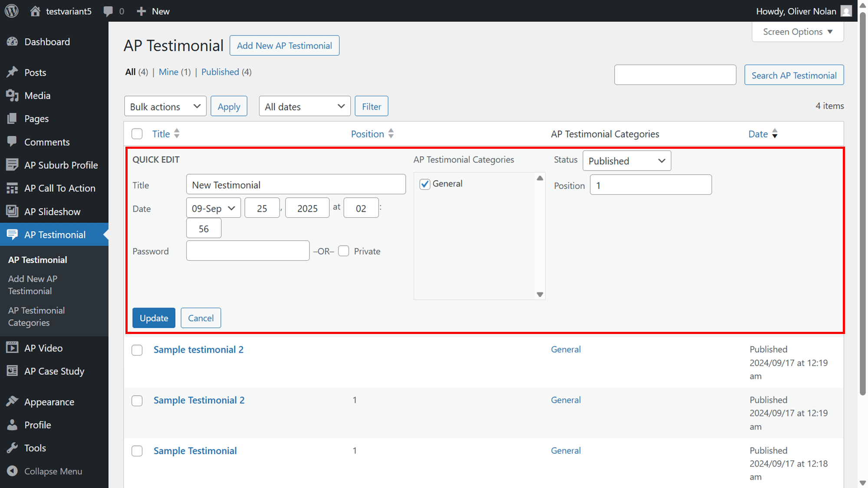Open the Sample Testimonial title link
This screenshot has width=868, height=488.
pyautogui.click(x=195, y=451)
